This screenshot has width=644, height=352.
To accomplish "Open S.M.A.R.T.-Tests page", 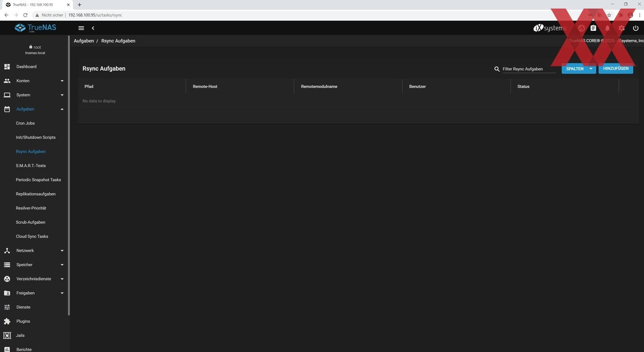I will 31,166.
